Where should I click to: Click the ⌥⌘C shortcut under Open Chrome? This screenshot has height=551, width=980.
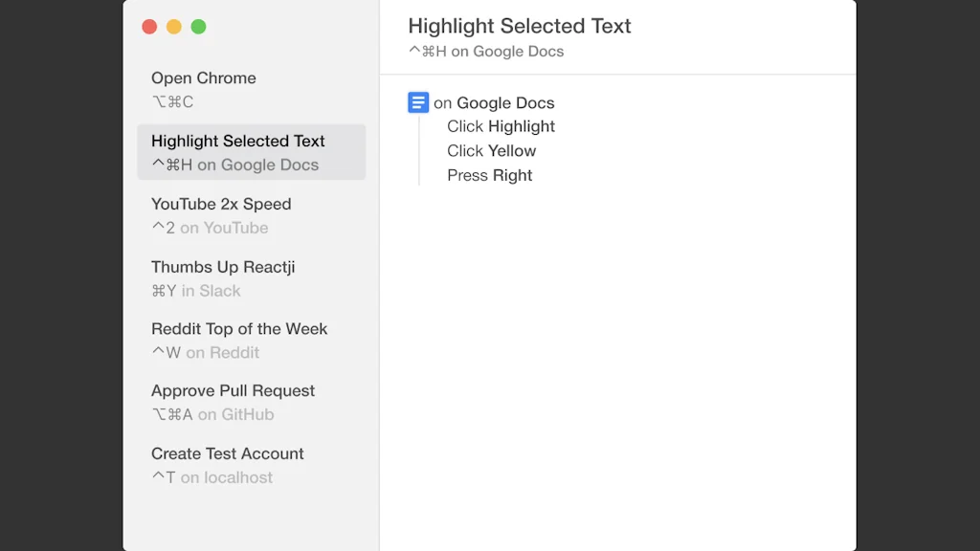pos(172,102)
